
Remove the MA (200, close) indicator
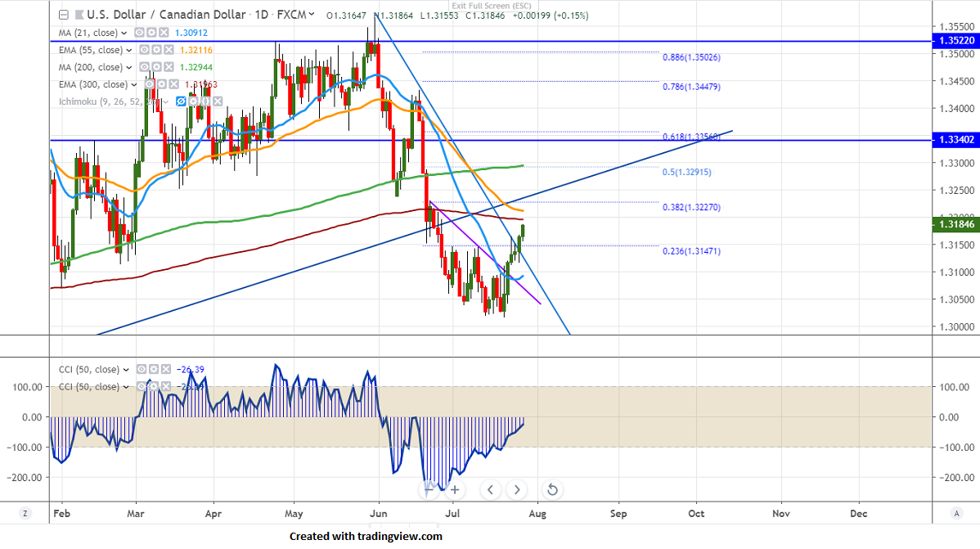[x=169, y=67]
